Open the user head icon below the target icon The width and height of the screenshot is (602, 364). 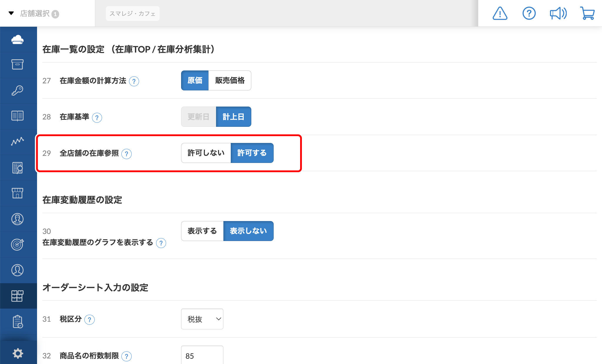point(18,270)
